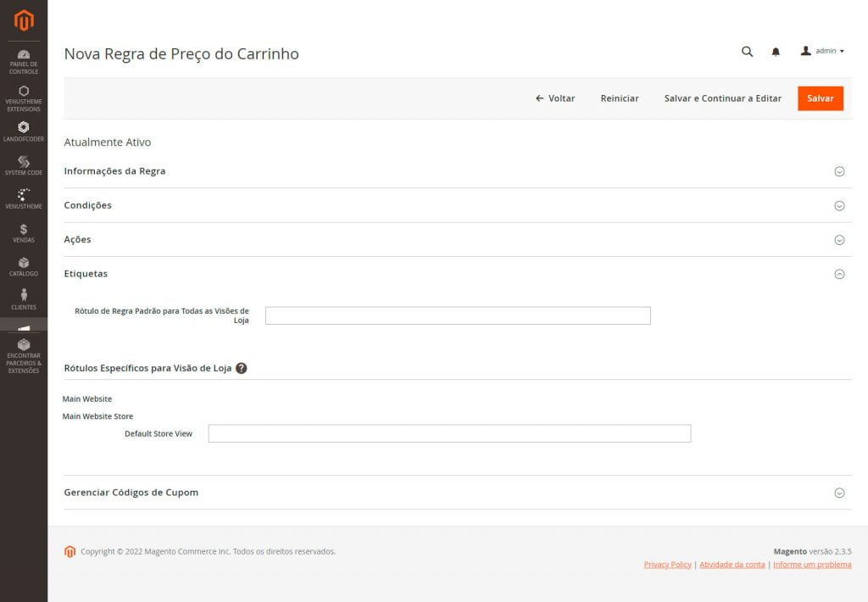This screenshot has width=868, height=602.
Task: Open the notifications bell
Action: [776, 52]
